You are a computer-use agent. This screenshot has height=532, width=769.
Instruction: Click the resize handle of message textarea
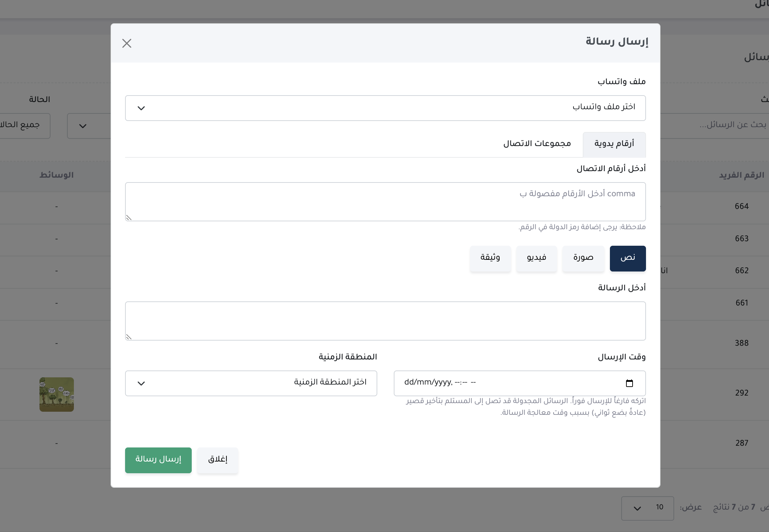pyautogui.click(x=129, y=337)
